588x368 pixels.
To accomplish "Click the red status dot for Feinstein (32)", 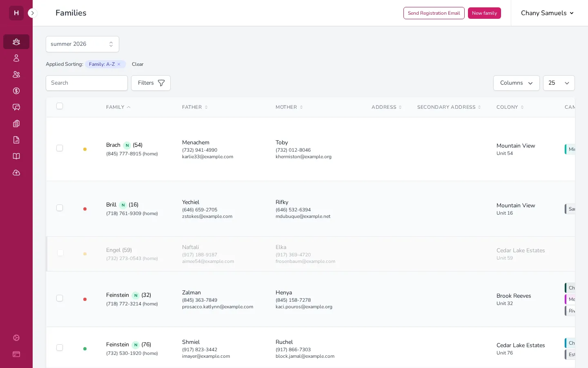I will tap(85, 299).
